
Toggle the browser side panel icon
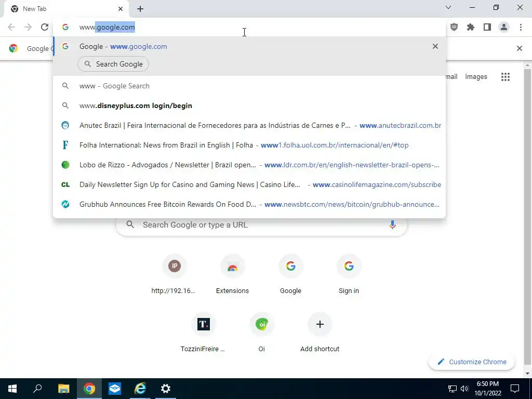click(487, 27)
